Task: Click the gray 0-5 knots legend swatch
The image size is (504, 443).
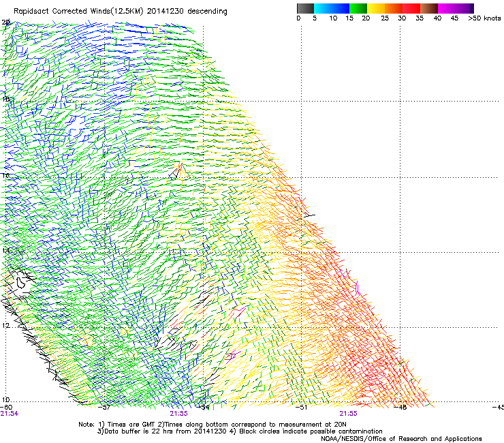Action: pyautogui.click(x=305, y=8)
